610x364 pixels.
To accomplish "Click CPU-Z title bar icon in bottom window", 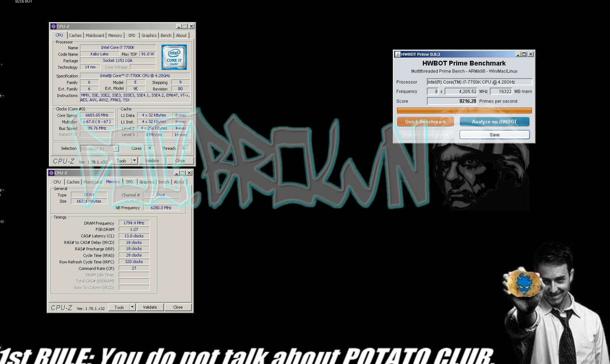I will (x=51, y=173).
